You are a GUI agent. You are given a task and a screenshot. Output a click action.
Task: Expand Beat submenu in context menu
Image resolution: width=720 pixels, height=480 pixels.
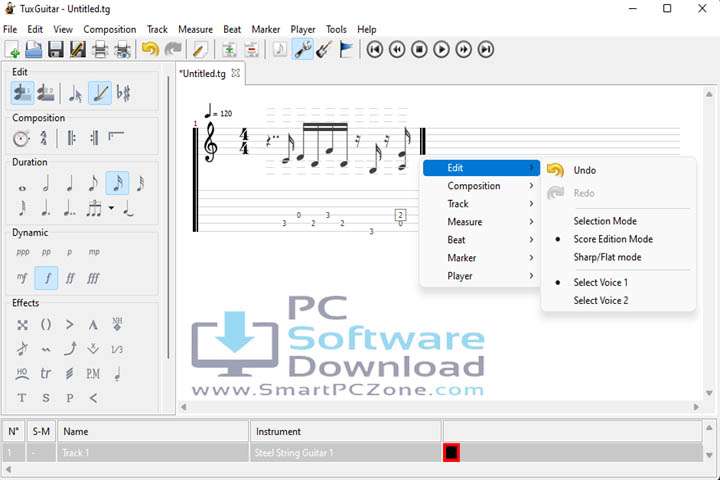tap(481, 240)
